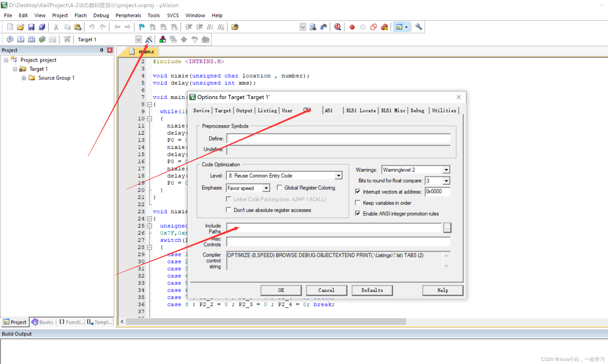Close the Project panel with red X
Screen dimensions: 608x364
point(110,50)
